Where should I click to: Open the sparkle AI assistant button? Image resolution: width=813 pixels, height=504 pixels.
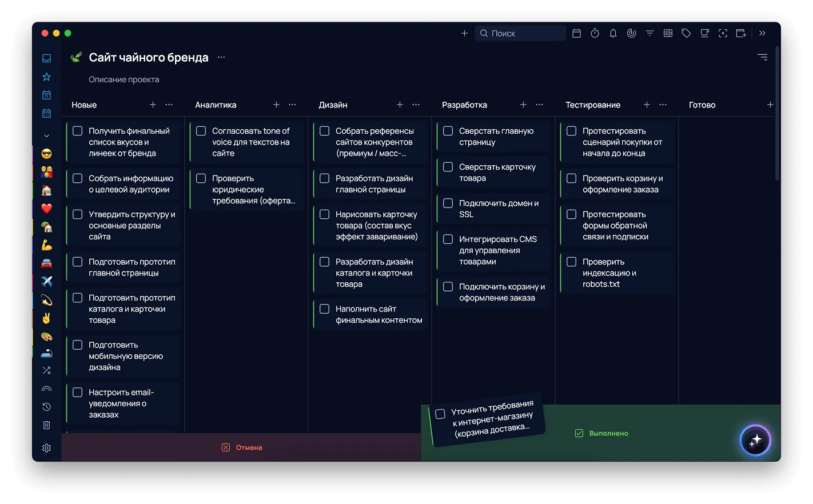pos(755,441)
